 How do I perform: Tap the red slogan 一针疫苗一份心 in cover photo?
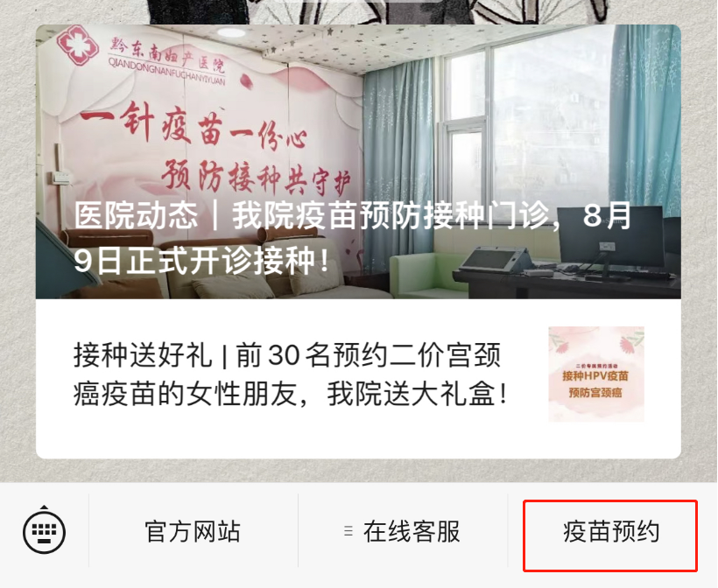pyautogui.click(x=194, y=125)
